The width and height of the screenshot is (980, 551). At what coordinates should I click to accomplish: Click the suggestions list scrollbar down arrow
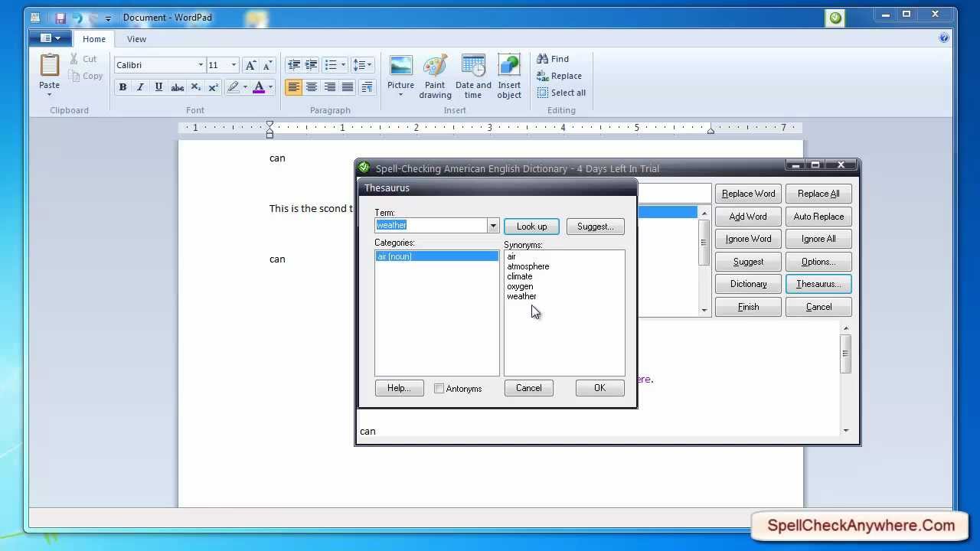704,310
